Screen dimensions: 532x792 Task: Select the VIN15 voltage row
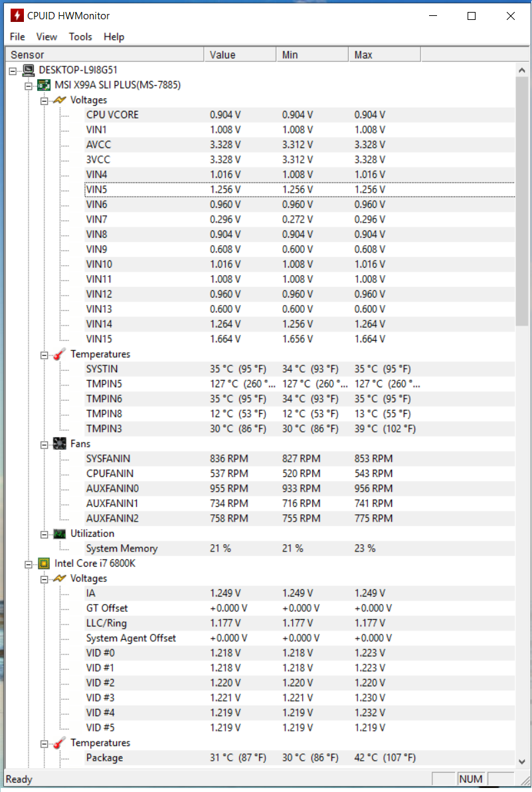[x=300, y=339]
